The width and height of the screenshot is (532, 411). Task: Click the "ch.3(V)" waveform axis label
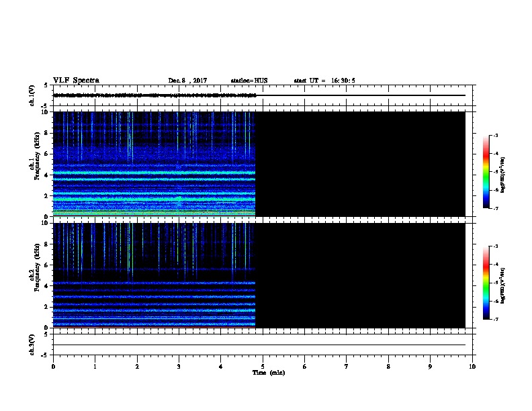pos(32,345)
